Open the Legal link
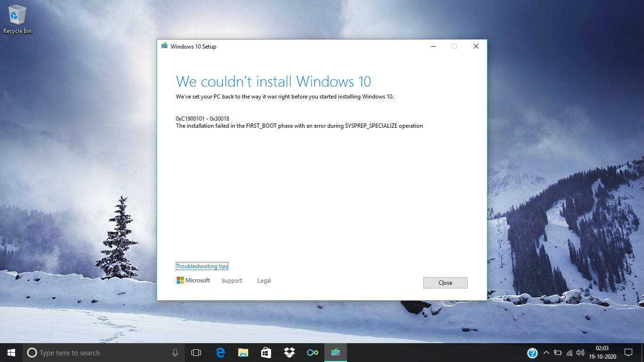 pyautogui.click(x=264, y=280)
